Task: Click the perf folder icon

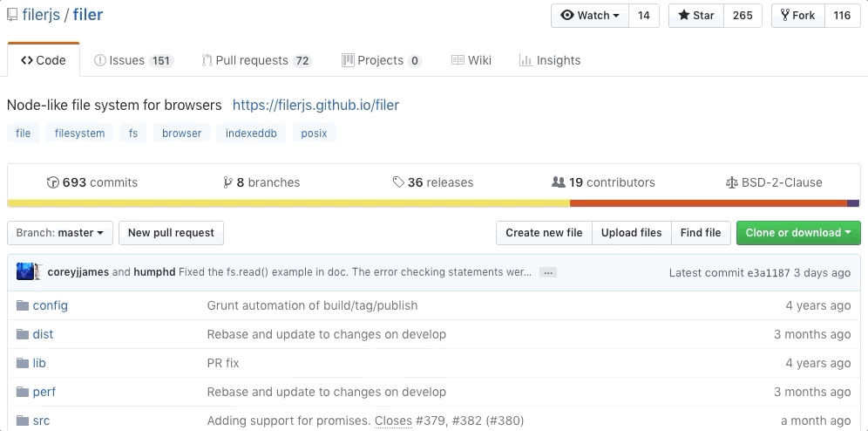Action: pos(23,392)
